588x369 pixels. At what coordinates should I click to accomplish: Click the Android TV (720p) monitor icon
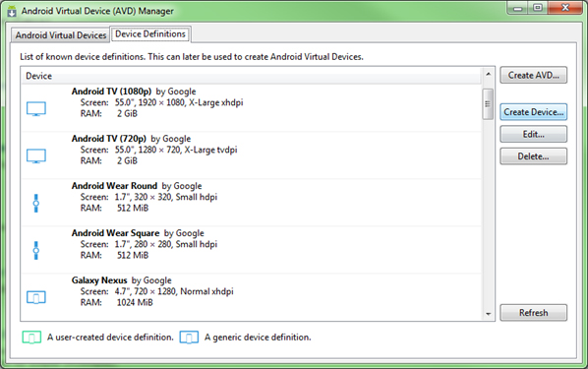pos(36,156)
